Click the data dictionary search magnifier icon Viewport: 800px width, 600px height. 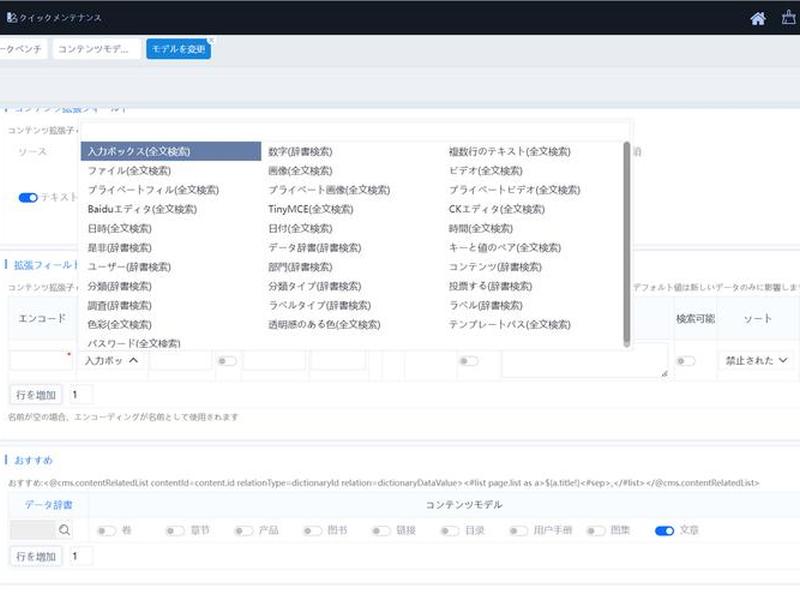coord(64,530)
